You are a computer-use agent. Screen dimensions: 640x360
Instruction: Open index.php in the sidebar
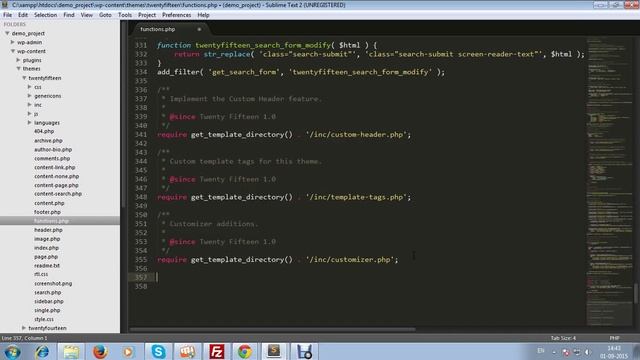click(x=47, y=248)
